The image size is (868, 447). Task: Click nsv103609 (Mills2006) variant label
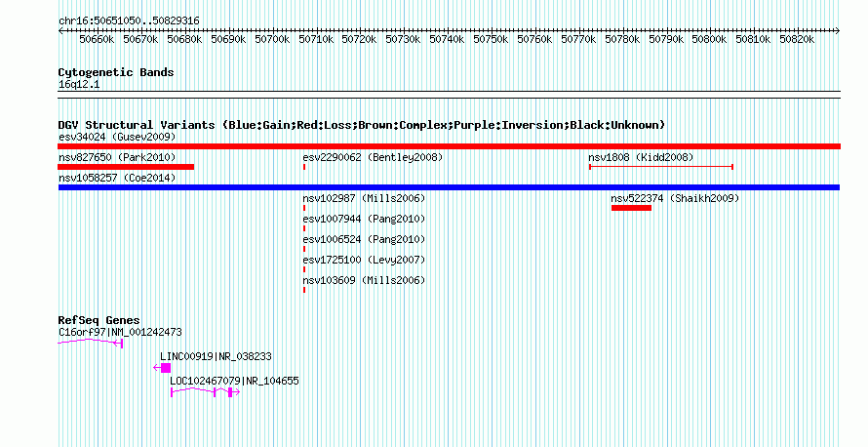(x=364, y=280)
